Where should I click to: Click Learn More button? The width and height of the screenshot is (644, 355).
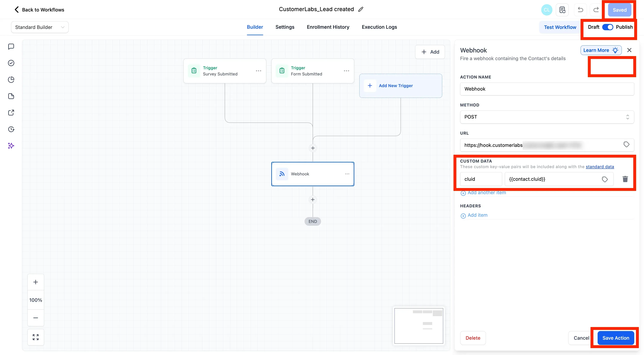[x=601, y=50]
